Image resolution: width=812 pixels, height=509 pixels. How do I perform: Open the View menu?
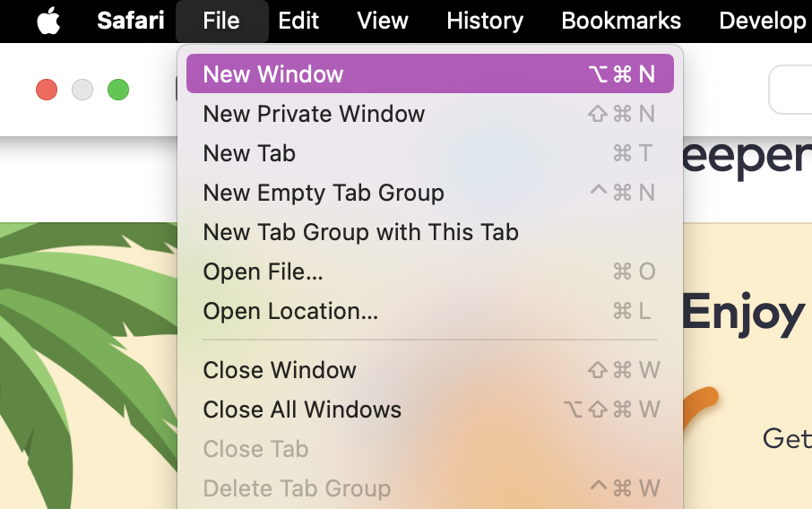pos(383,21)
